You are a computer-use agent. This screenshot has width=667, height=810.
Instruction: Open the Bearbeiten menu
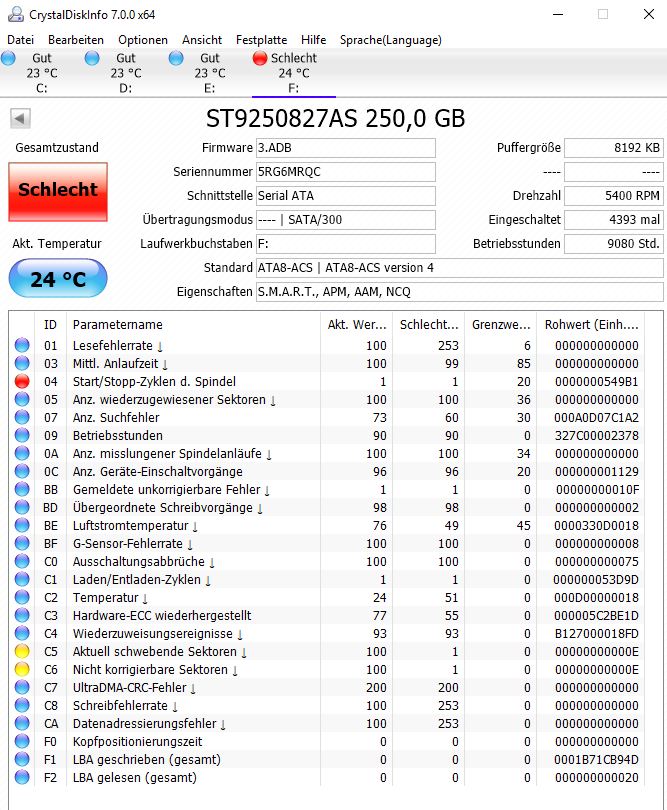pos(75,40)
